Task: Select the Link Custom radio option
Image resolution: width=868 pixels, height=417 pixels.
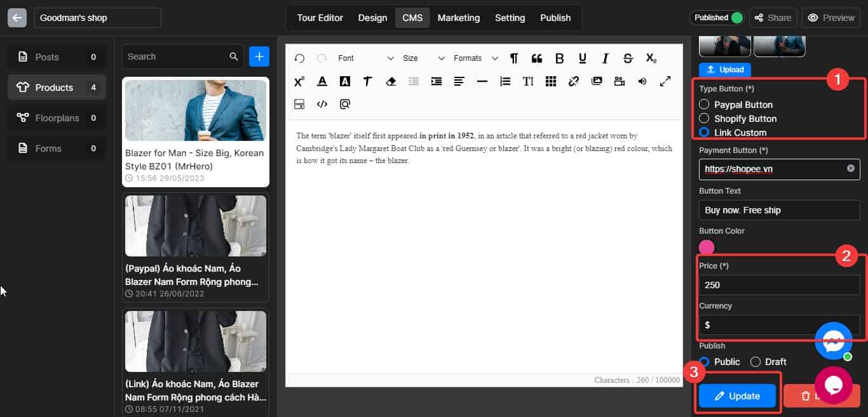Action: coord(704,132)
